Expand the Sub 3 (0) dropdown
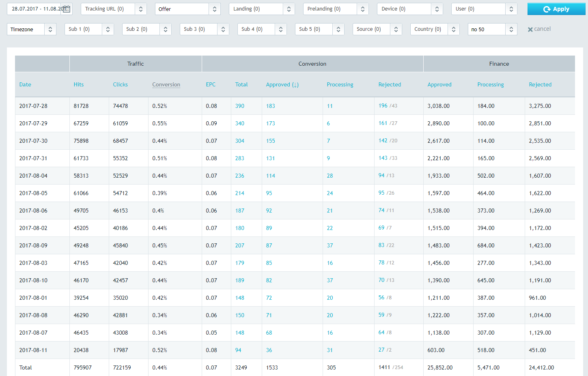Image resolution: width=588 pixels, height=376 pixels. [205, 29]
